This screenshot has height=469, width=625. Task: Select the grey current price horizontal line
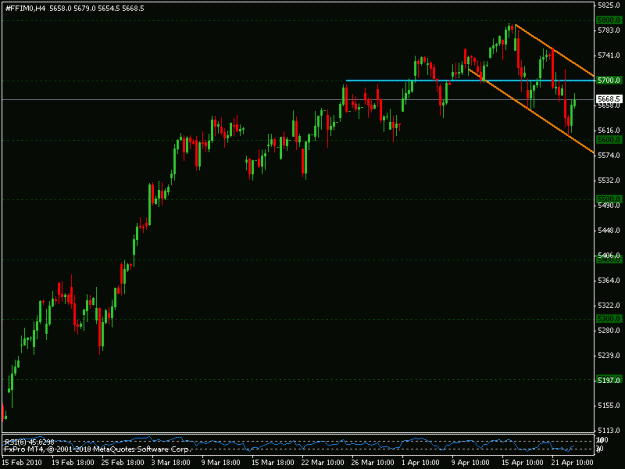pos(299,99)
